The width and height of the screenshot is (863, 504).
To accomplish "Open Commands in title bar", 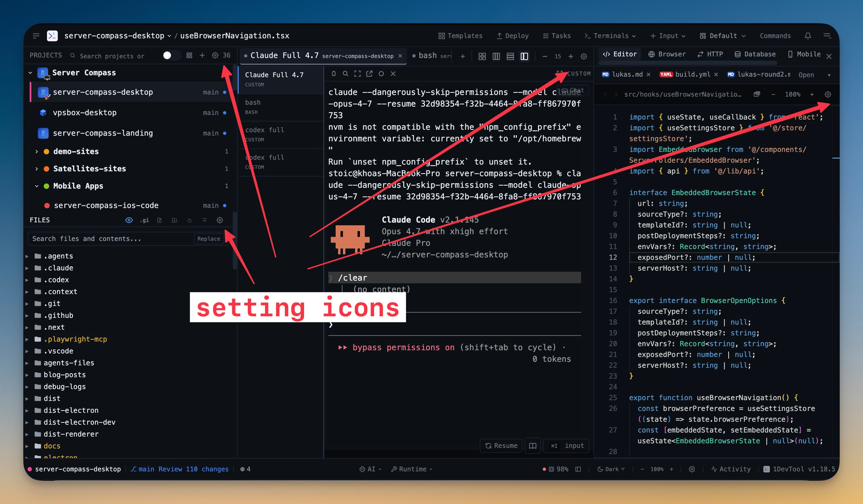I will 775,36.
